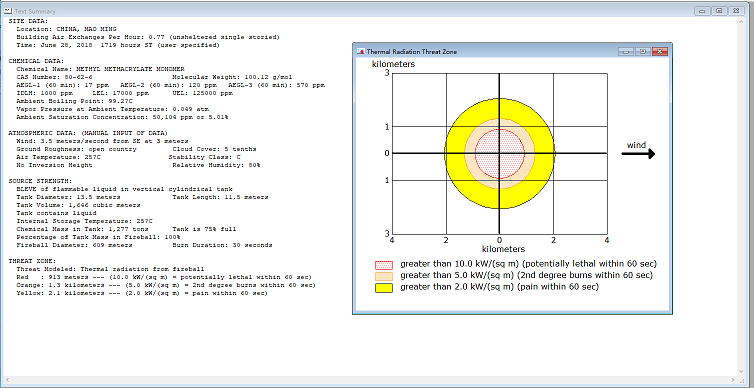
Task: Click the Text Summary window title icon
Action: 8,11
